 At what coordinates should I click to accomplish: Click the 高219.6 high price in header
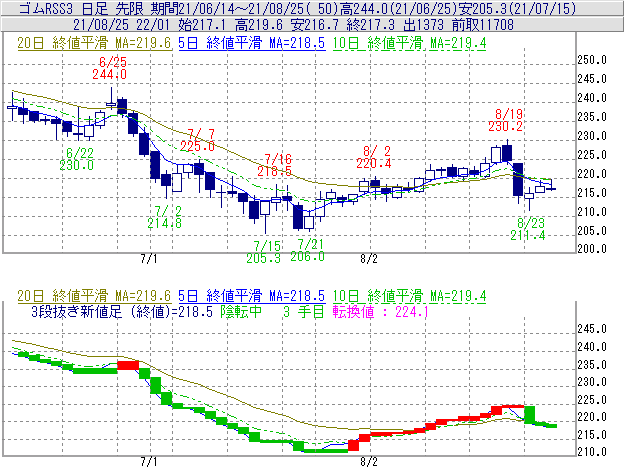click(x=259, y=25)
